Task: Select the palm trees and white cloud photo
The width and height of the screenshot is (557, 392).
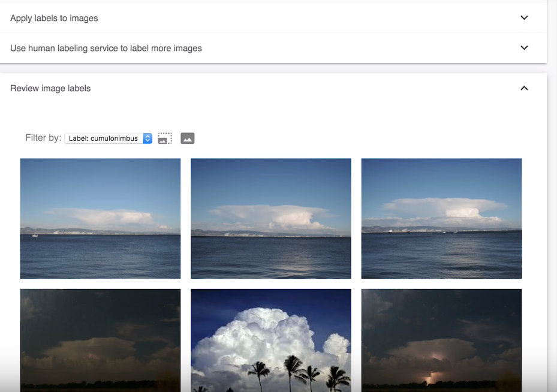Action: coord(270,340)
